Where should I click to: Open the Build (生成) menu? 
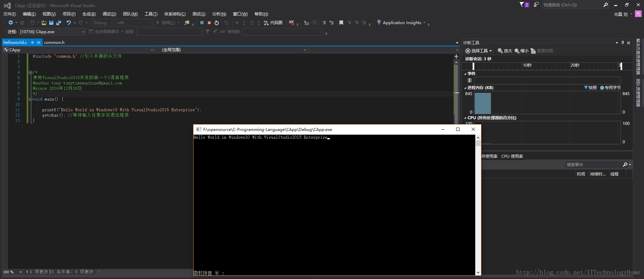89,14
